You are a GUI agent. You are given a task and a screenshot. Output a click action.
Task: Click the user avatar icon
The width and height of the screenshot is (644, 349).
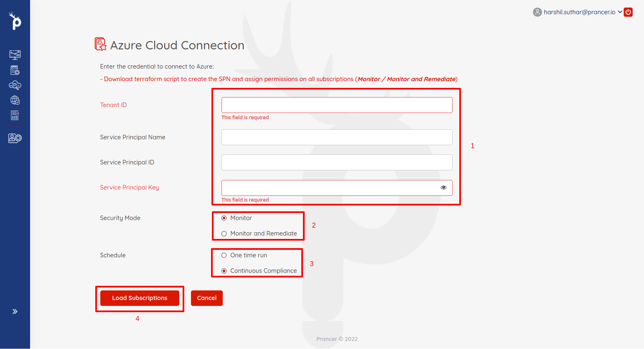(537, 12)
